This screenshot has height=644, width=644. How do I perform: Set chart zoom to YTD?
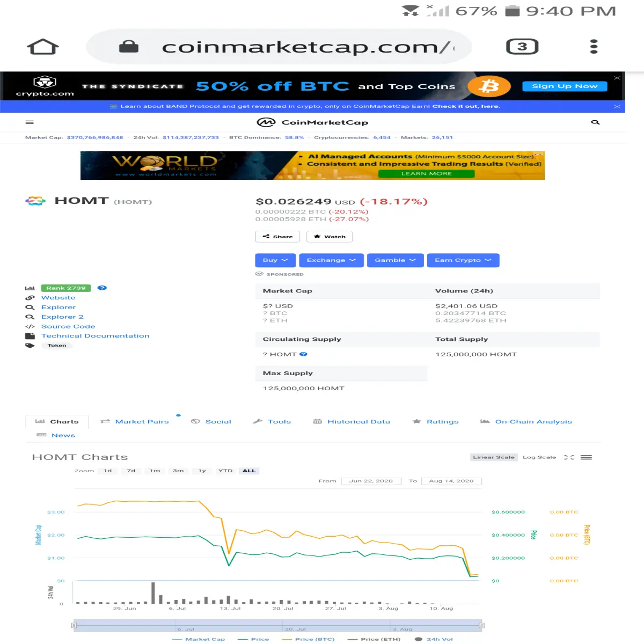tap(225, 471)
